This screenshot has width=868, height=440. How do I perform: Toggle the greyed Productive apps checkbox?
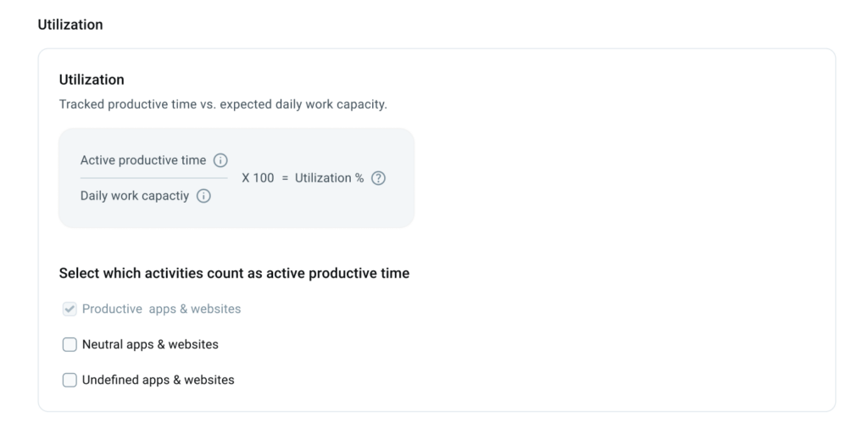pyautogui.click(x=70, y=309)
